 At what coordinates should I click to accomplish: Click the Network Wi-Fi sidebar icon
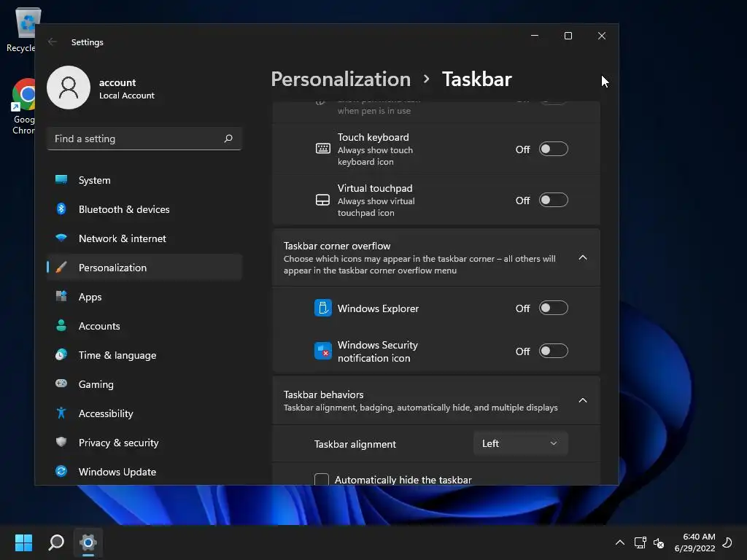click(61, 238)
